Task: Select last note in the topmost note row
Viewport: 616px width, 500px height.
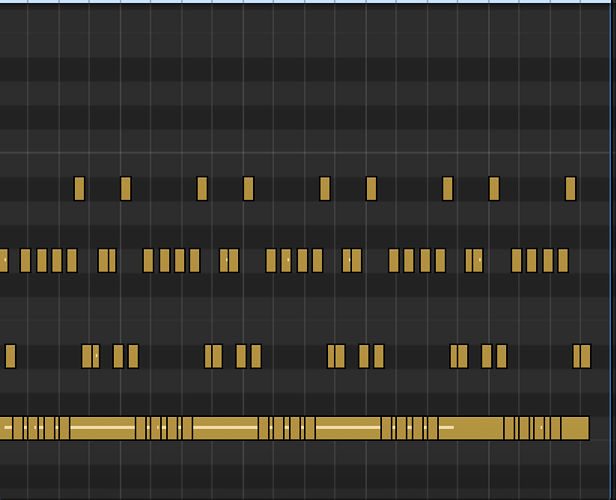Action: coord(570,189)
